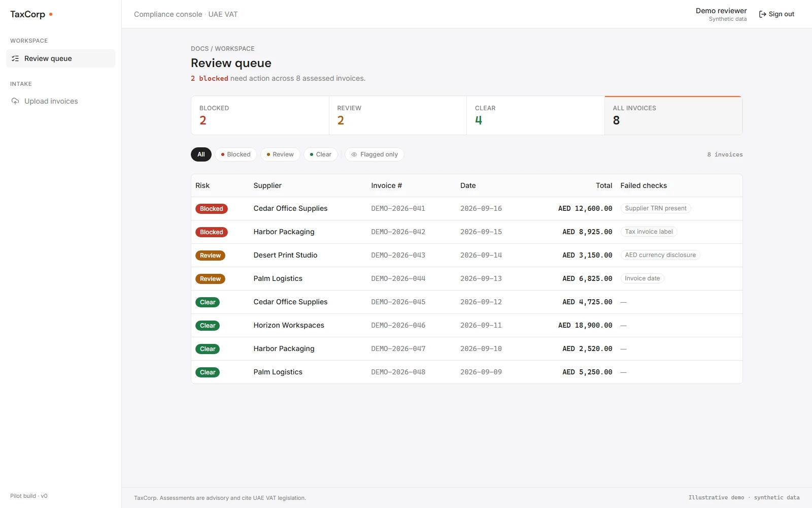Click total AED 18,900.00
Image resolution: width=812 pixels, height=508 pixels.
point(585,325)
